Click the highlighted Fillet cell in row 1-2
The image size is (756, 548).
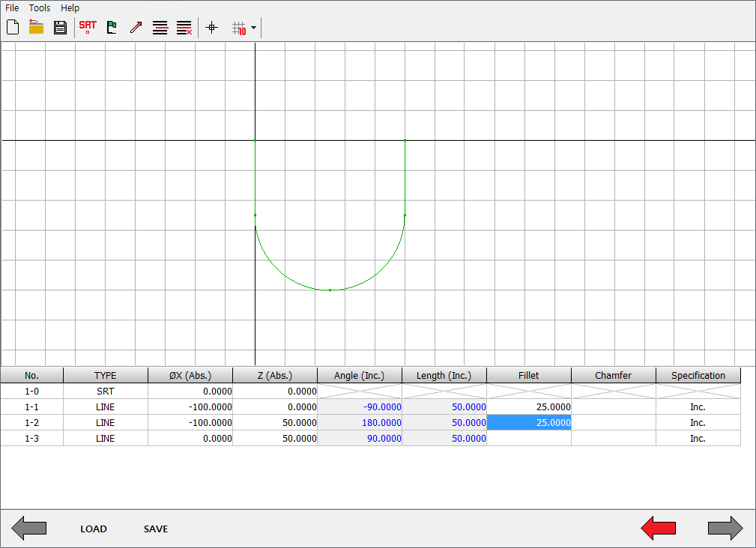click(529, 423)
